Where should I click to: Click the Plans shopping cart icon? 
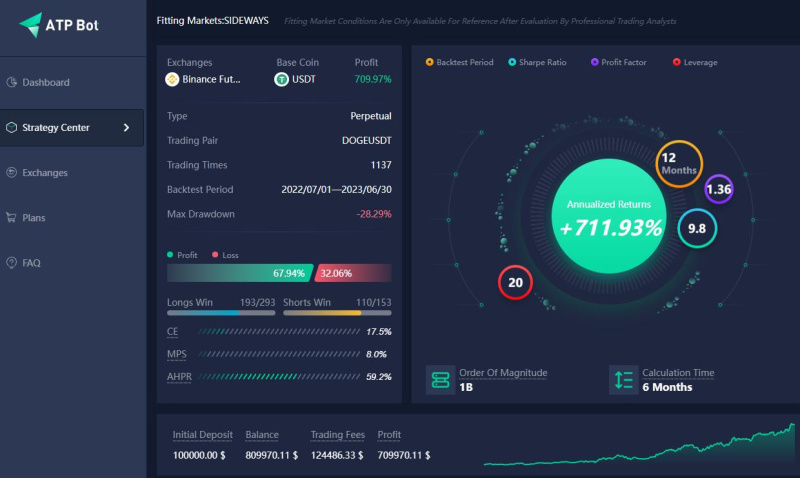[x=11, y=218]
